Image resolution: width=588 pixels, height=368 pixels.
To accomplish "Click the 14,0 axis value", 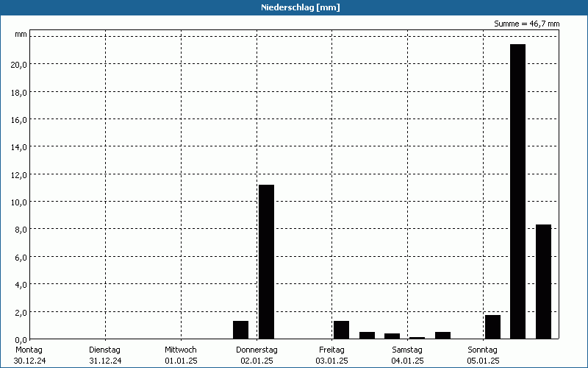I will [18, 147].
